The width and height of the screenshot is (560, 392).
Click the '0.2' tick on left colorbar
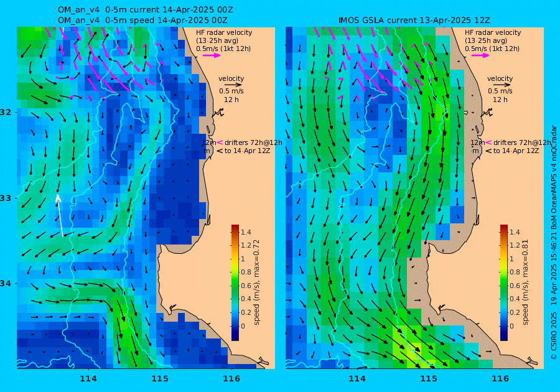(246, 312)
